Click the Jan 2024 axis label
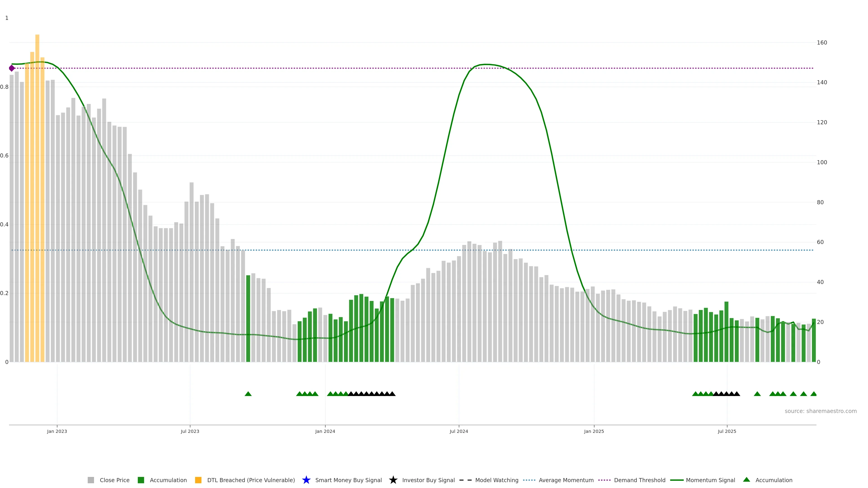Screen dimensions: 868x488 [x=325, y=431]
